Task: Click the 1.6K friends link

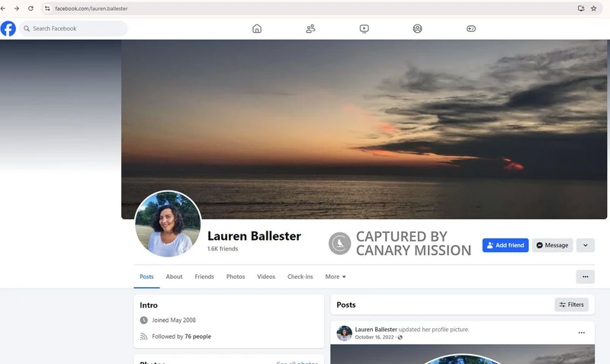Action: (223, 248)
